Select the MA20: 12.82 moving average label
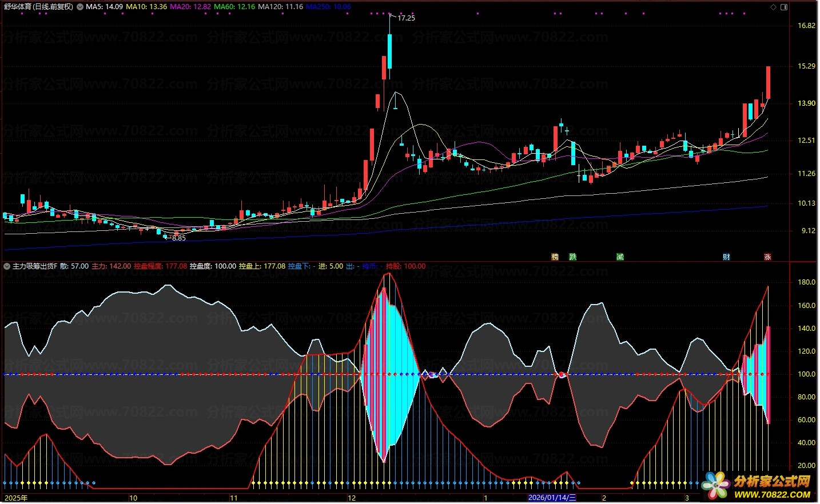The height and width of the screenshot is (504, 820). point(190,7)
